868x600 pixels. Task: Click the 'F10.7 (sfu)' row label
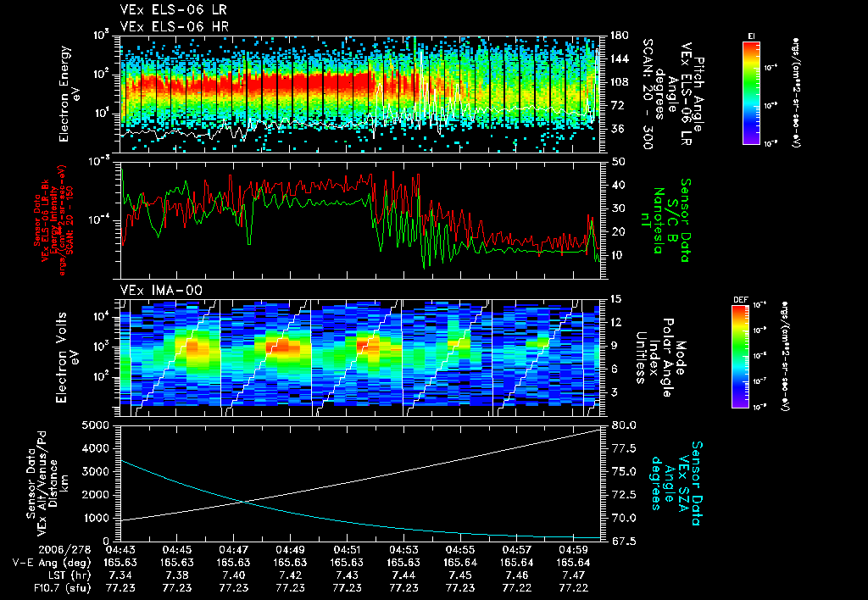(x=61, y=588)
